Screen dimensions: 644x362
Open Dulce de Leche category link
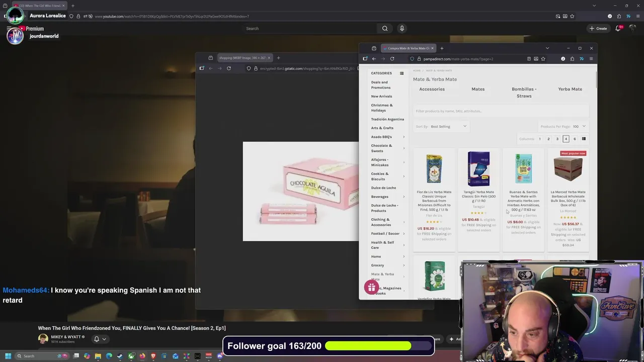pos(383,188)
